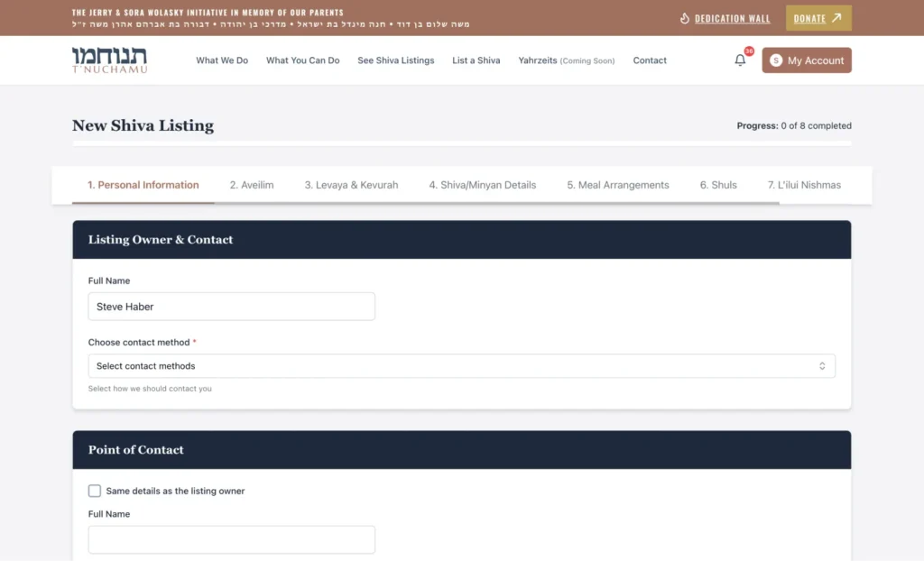Check 'Same details as the listing owner'

click(95, 491)
